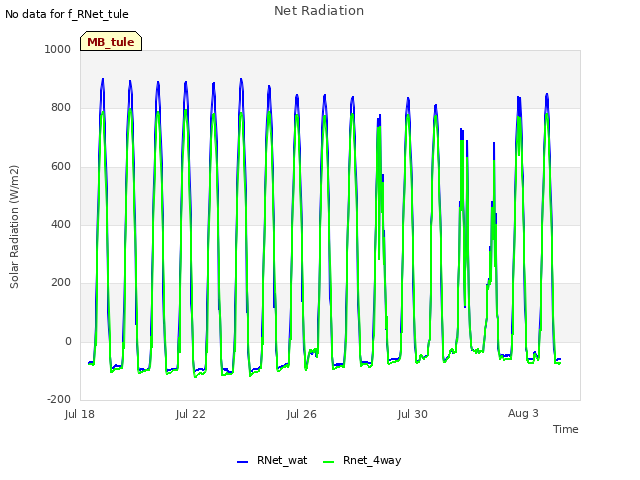
Task: Click the 400 y-axis tick label
Action: [x=61, y=224]
